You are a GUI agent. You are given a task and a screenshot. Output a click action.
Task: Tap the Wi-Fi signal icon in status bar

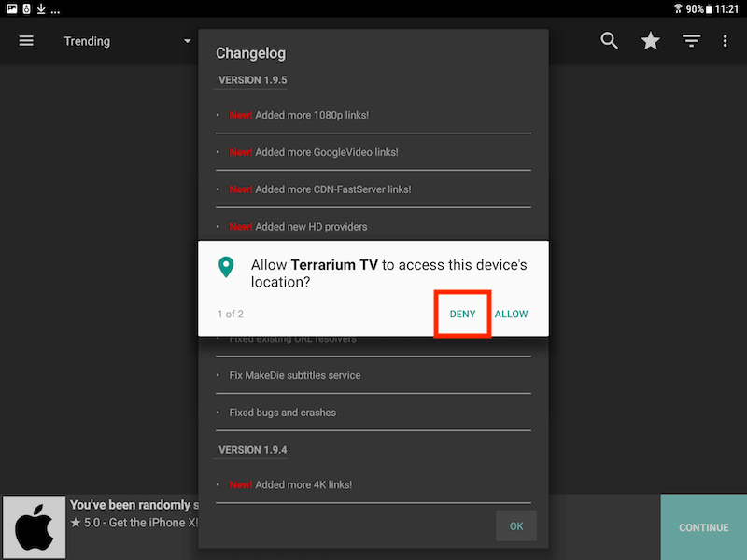point(678,8)
